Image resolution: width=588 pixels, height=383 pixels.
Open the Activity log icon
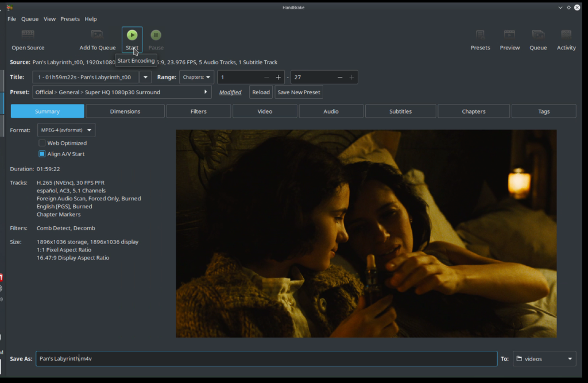(x=566, y=35)
